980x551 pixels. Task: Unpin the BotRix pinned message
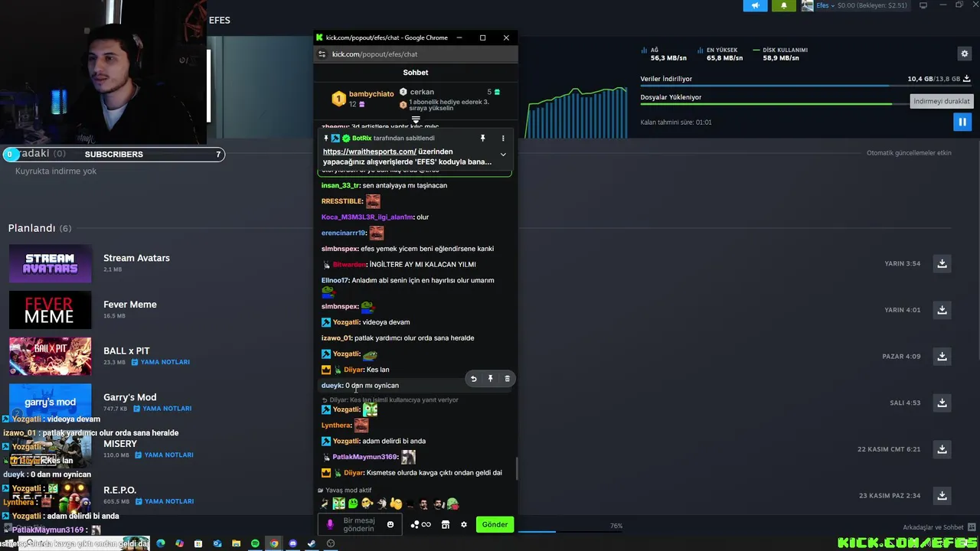pos(482,139)
